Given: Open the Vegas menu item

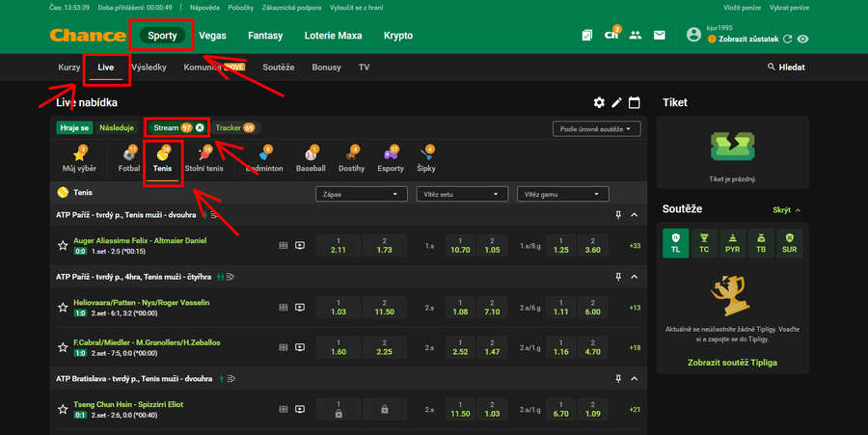Looking at the screenshot, I should [x=213, y=36].
